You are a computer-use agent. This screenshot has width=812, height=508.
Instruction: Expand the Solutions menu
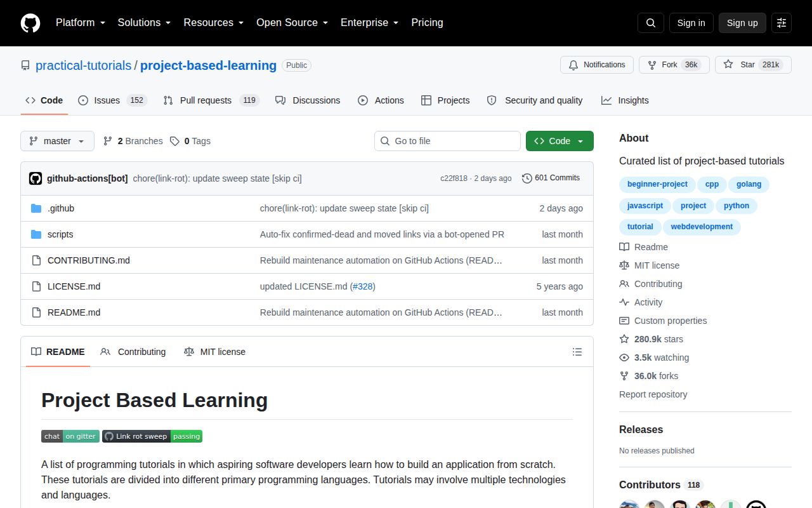(x=144, y=23)
